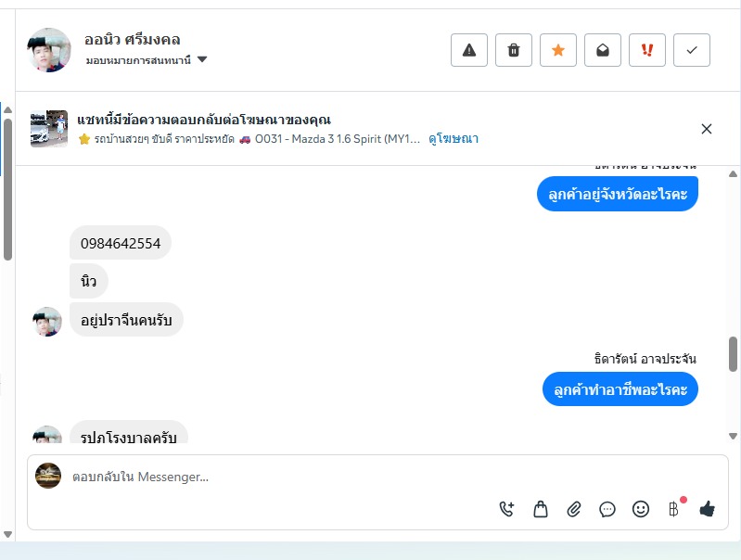Screen dimensions: 741x560
Task: Open the shopping bag order icon
Action: click(x=541, y=509)
